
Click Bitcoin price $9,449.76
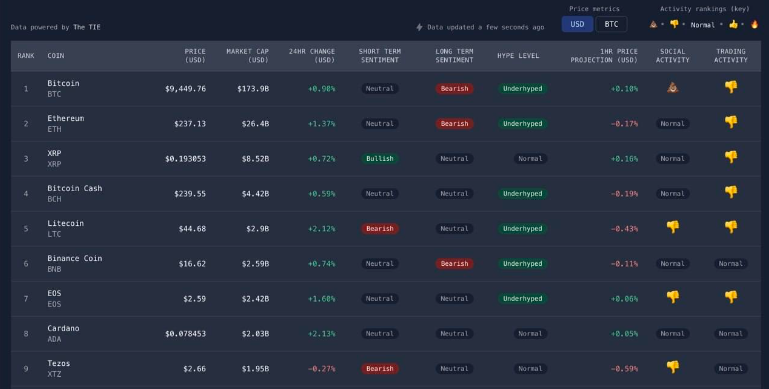tap(185, 89)
